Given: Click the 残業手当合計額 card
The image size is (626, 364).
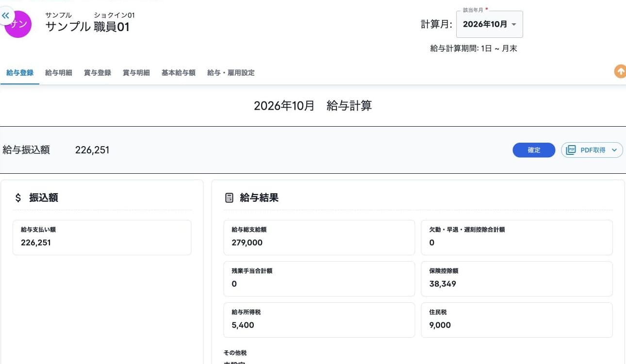Looking at the screenshot, I should click(x=319, y=279).
